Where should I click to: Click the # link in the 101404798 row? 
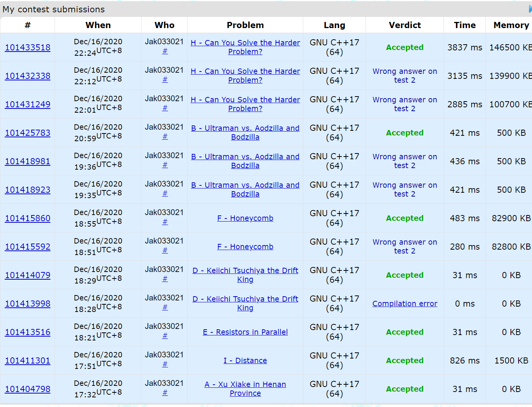pos(165,393)
